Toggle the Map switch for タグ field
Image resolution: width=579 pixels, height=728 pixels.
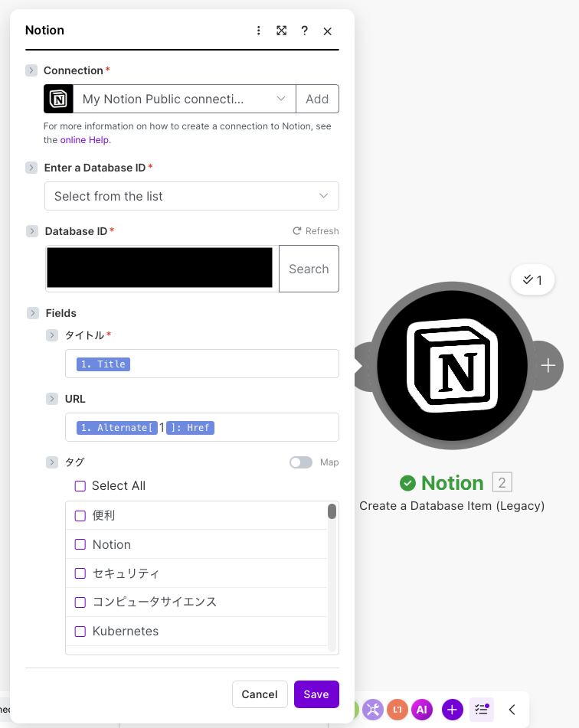(301, 462)
